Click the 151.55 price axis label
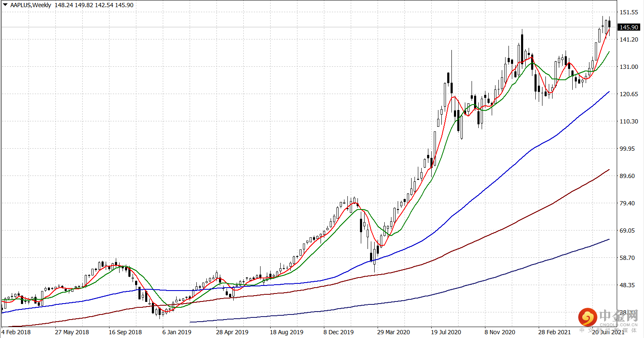The width and height of the screenshot is (644, 338). 629,13
